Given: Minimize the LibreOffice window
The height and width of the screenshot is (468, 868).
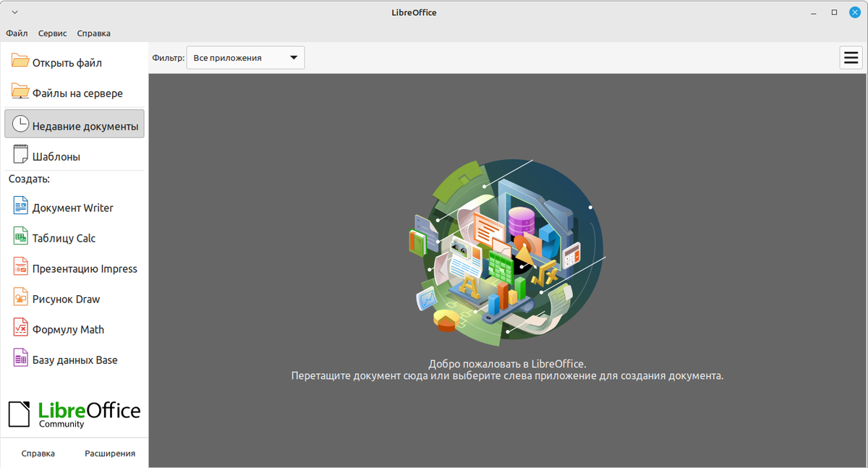Looking at the screenshot, I should pos(814,12).
